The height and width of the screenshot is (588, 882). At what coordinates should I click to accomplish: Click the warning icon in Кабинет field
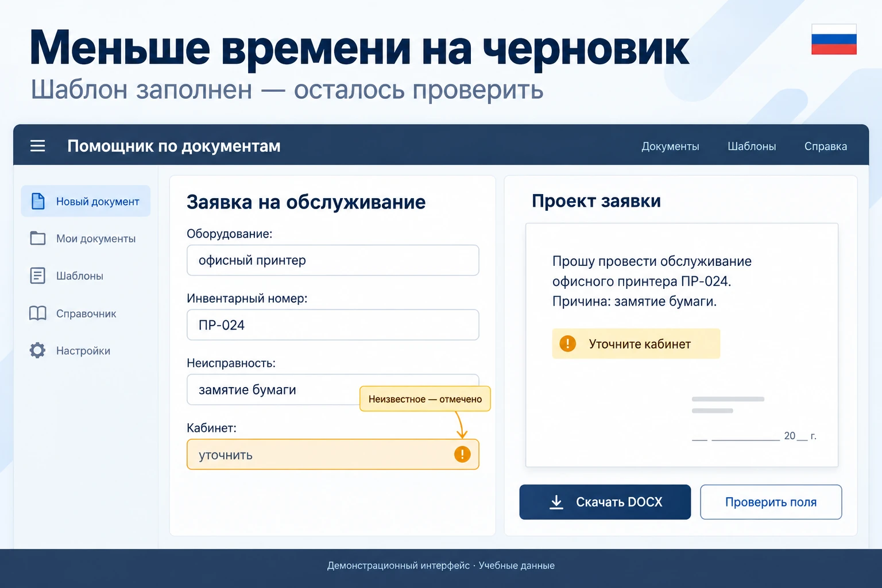point(462,454)
